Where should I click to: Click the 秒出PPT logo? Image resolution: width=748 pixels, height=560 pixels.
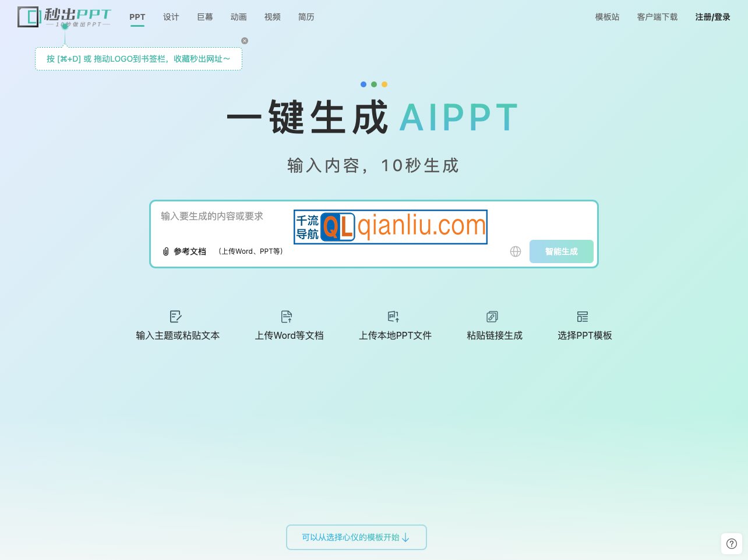coord(64,16)
